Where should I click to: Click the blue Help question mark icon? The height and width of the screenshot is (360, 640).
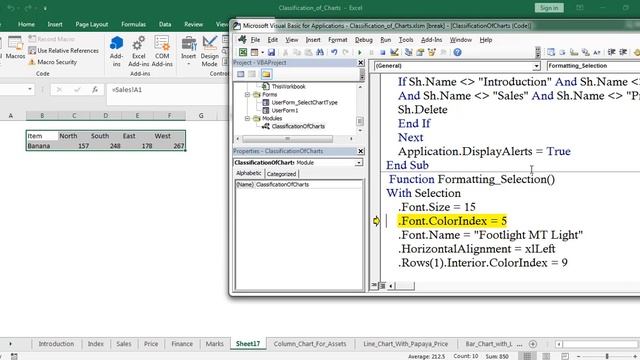coord(458,52)
